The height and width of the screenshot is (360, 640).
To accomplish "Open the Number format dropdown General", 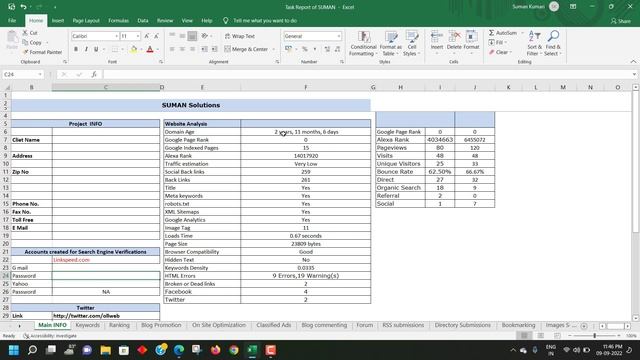I will (x=339, y=36).
